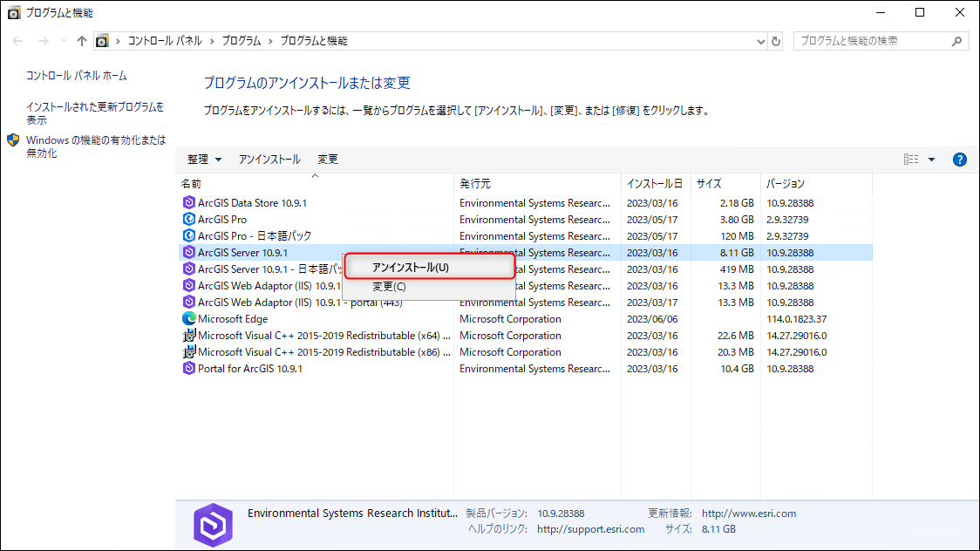Click the ArcGIS Pro 日本語パック icon
The width and height of the screenshot is (980, 551).
(188, 235)
